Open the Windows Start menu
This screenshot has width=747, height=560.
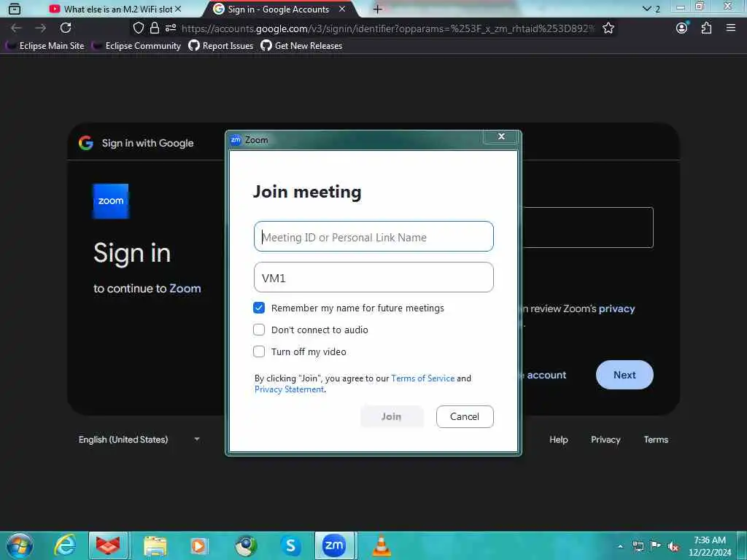pyautogui.click(x=20, y=545)
